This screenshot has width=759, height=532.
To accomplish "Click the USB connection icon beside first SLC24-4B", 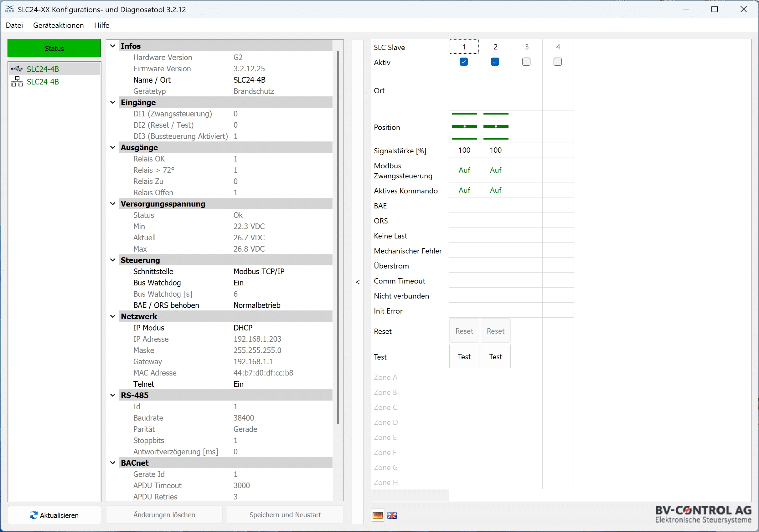I will pyautogui.click(x=17, y=69).
